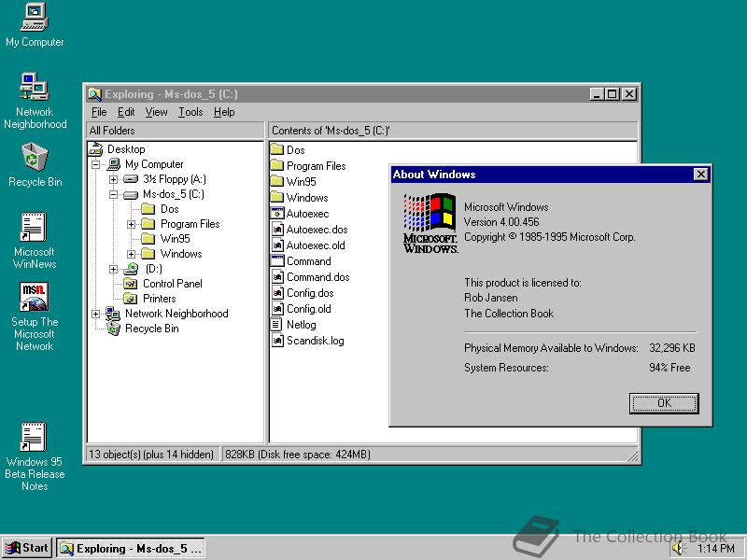Click the Explorer window system menu icon

coord(95,94)
